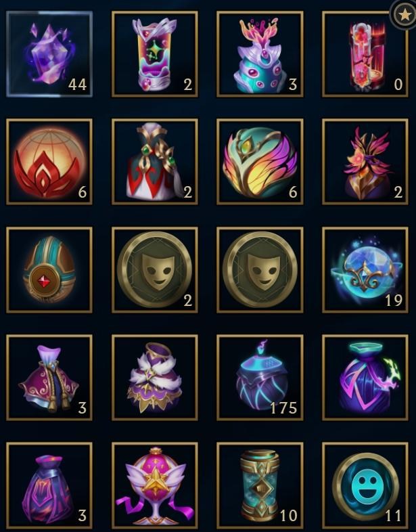The height and width of the screenshot is (532, 416).
Task: Open the white fur purple bag
Action: (155, 377)
